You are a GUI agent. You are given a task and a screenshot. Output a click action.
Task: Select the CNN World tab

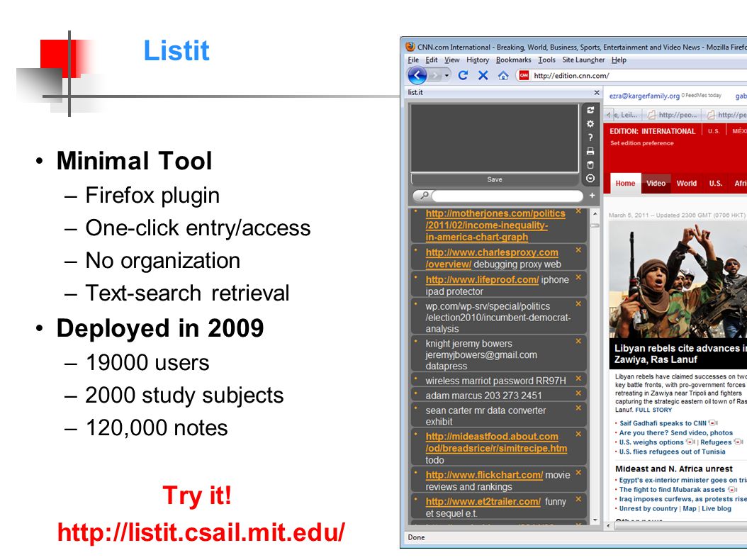click(x=687, y=184)
